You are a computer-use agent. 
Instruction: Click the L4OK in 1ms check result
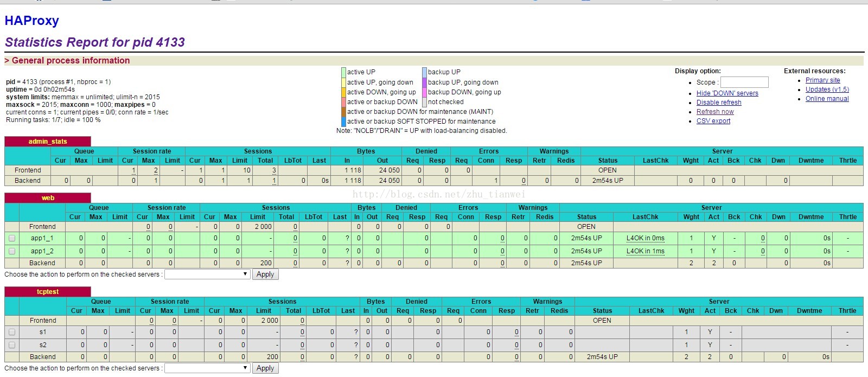tap(646, 251)
